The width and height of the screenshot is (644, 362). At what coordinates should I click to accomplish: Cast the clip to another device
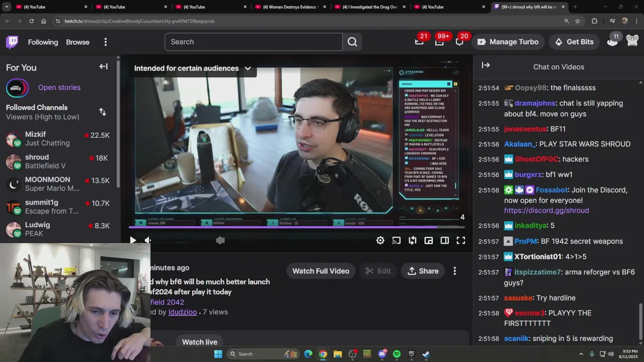396,241
